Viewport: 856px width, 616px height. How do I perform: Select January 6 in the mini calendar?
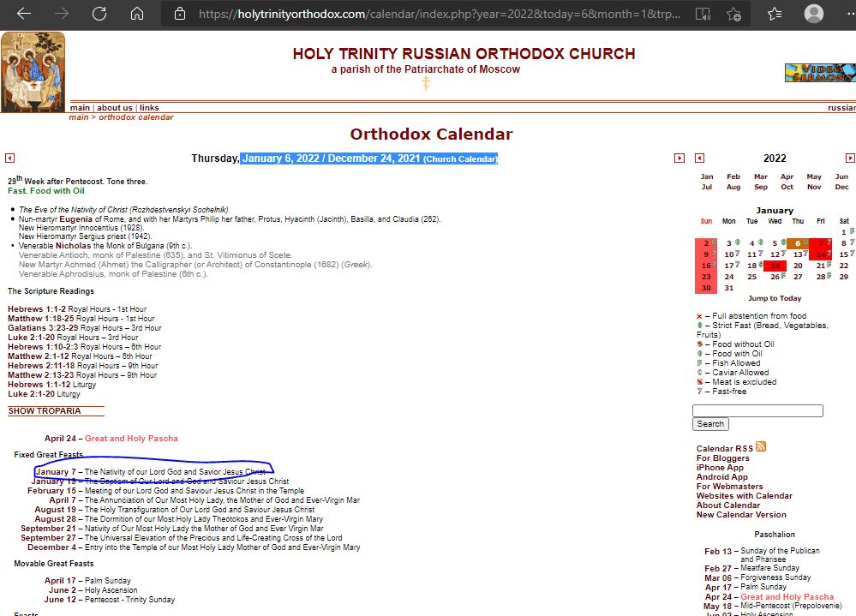click(x=798, y=243)
